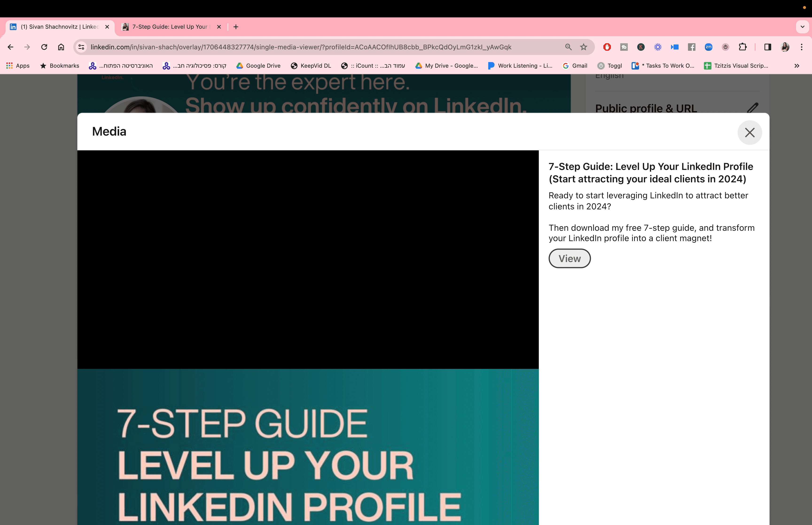
Task: Expand the tab search dropdown arrow
Action: pyautogui.click(x=802, y=27)
